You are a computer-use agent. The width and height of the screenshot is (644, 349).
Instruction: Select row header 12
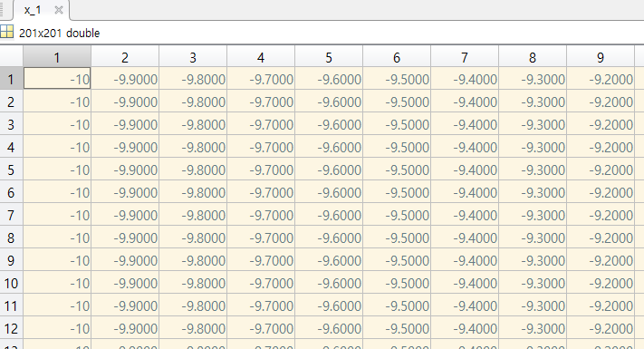(12, 327)
